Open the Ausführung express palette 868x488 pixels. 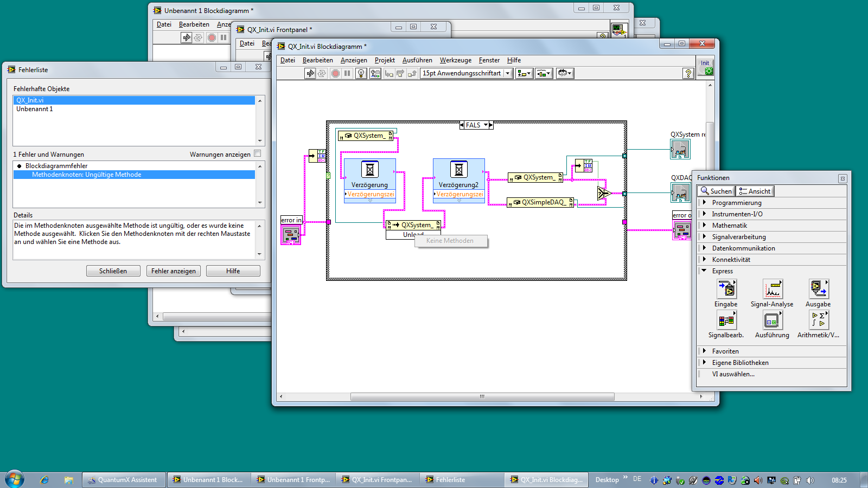772,321
